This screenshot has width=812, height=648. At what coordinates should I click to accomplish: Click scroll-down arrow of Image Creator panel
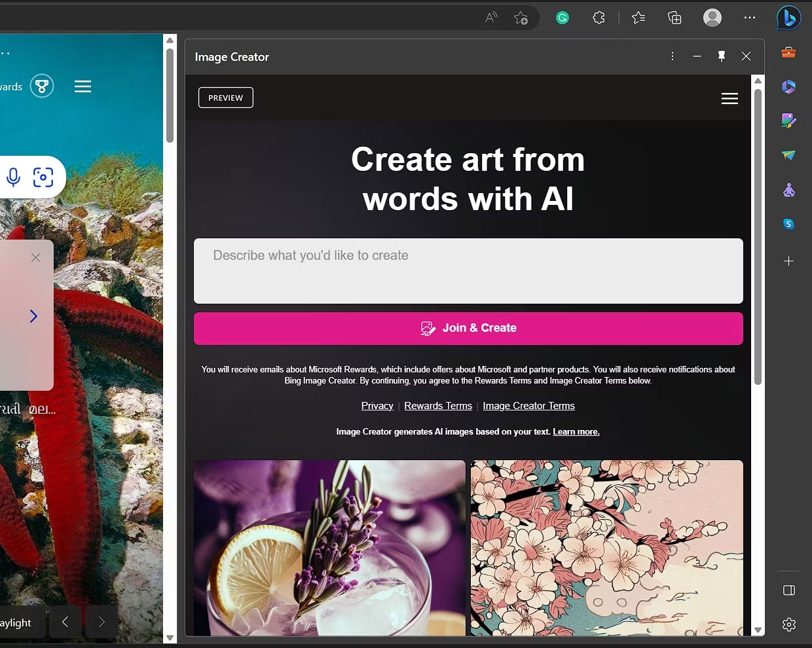tap(758, 630)
